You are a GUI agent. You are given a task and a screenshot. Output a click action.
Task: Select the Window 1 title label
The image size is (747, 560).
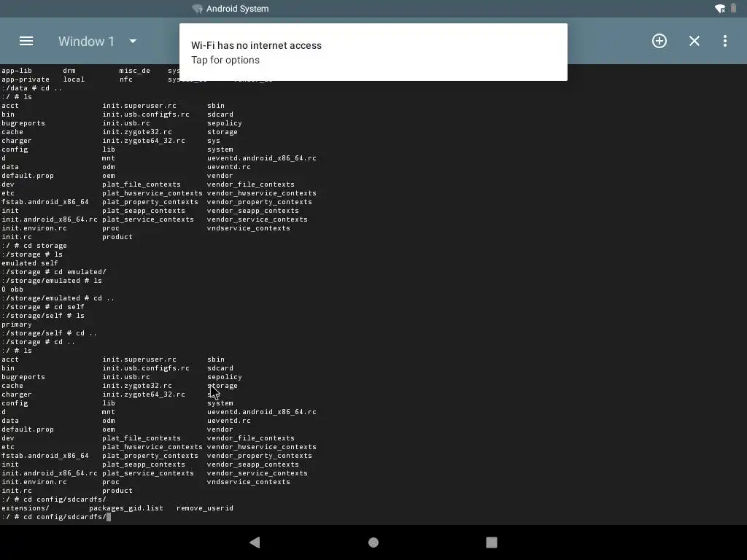86,42
